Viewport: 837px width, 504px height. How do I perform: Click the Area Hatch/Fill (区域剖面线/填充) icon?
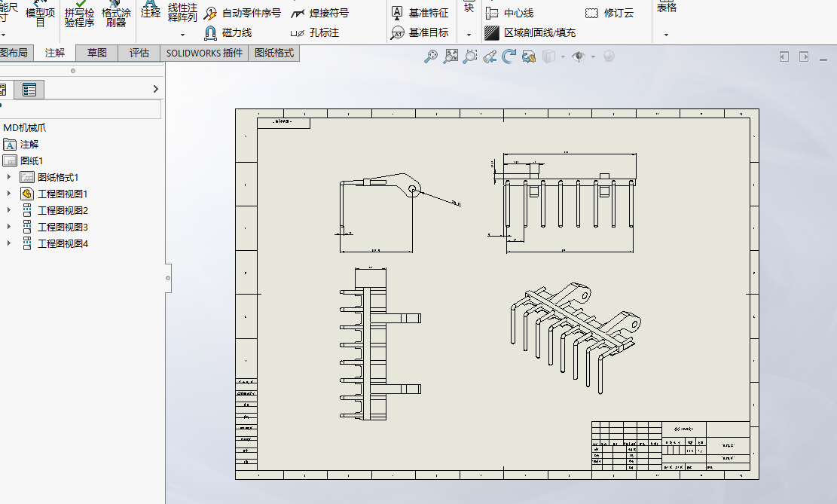coord(492,33)
